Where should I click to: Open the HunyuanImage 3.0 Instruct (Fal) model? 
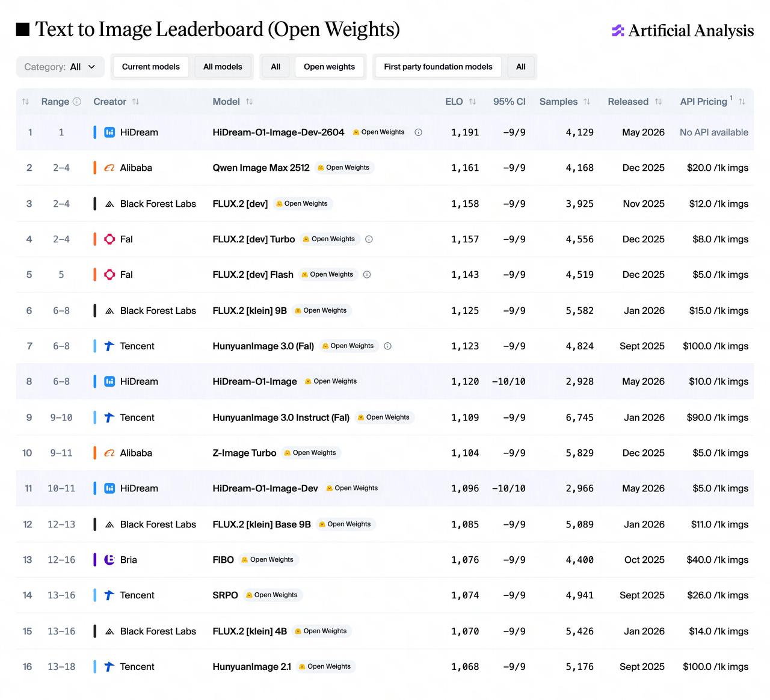pos(281,417)
